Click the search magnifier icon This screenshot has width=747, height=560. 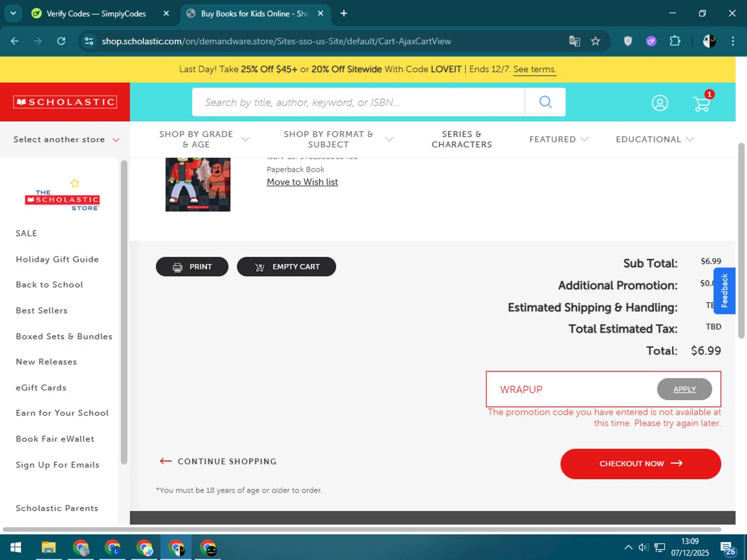click(x=545, y=102)
